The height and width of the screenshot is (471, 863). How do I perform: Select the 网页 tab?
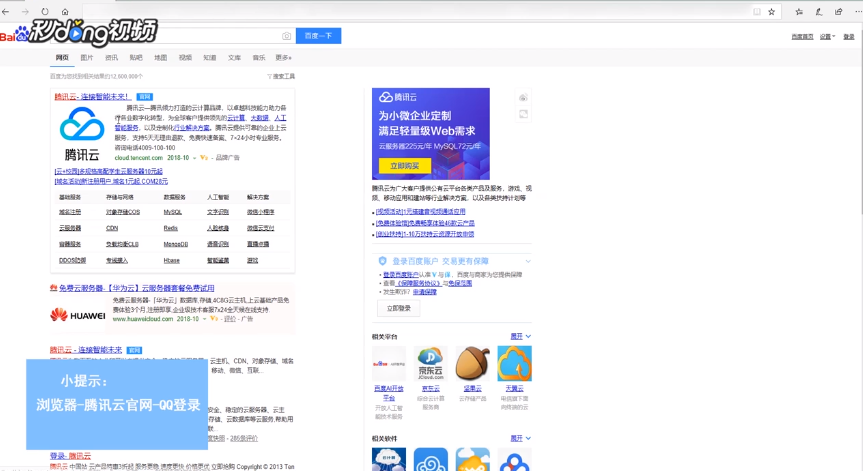62,57
